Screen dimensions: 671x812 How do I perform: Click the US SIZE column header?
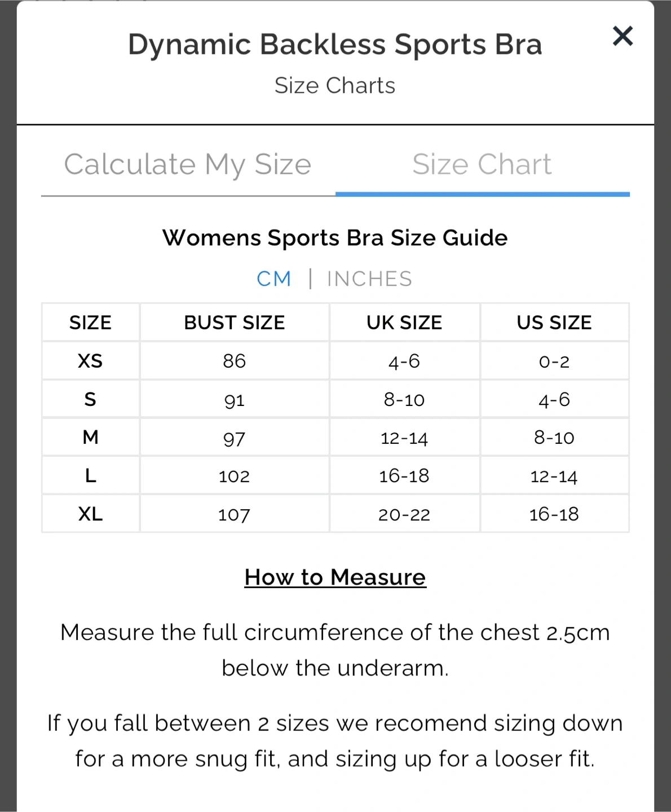tap(554, 323)
